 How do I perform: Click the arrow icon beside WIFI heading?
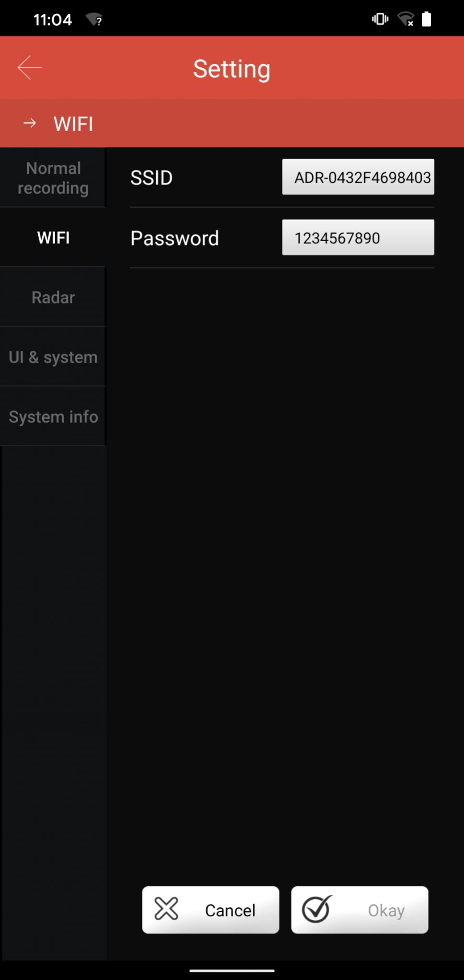pyautogui.click(x=30, y=123)
